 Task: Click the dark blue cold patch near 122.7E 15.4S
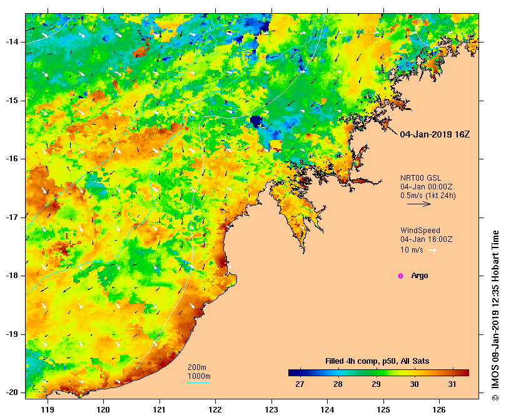[x=257, y=122]
